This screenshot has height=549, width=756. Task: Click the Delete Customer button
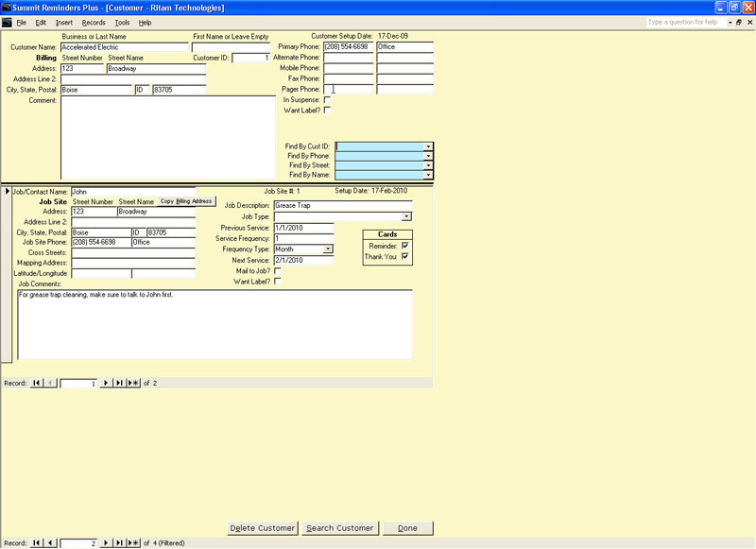[263, 528]
